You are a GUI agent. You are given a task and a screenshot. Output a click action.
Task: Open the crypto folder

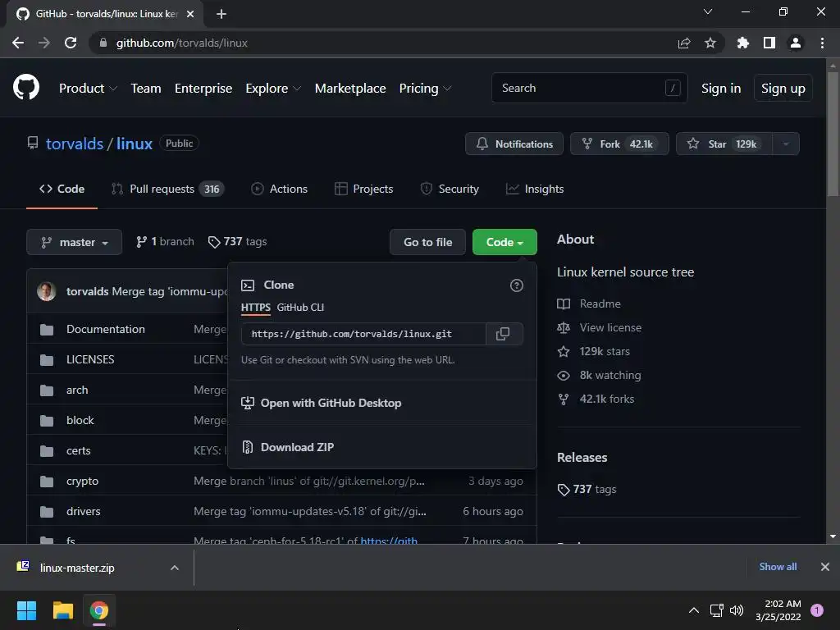82,481
